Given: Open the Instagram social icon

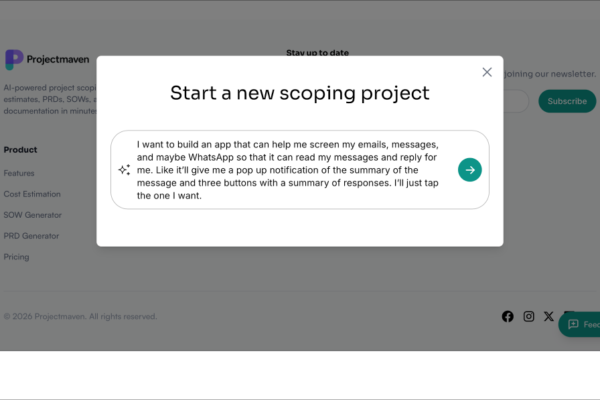Looking at the screenshot, I should click(529, 317).
